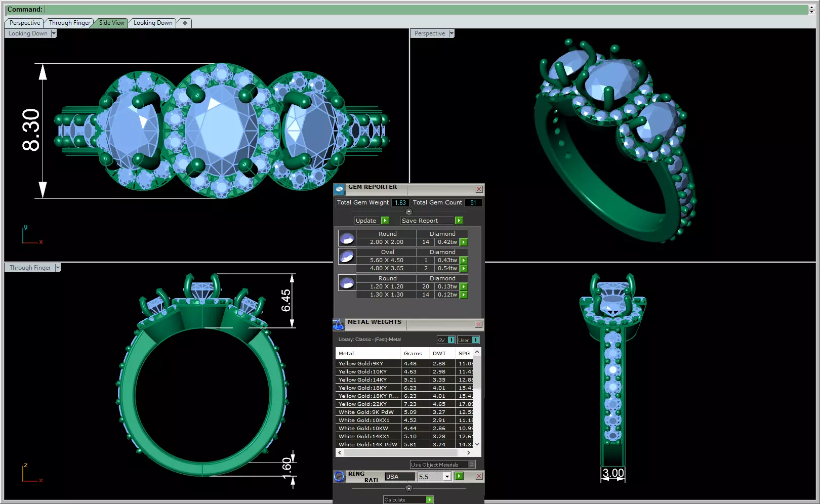
Task: Select the White Gold:10KW row
Action: 404,428
